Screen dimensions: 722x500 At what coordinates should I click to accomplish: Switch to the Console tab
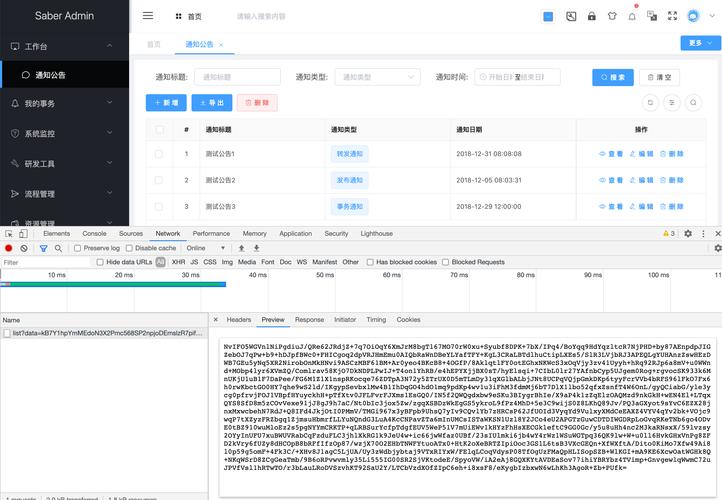click(x=94, y=233)
